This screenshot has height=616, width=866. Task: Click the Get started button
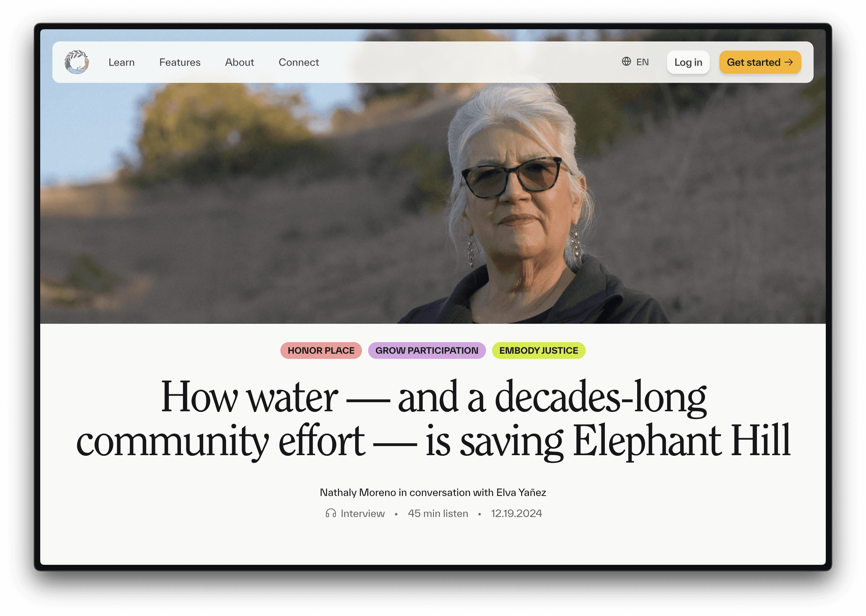760,62
